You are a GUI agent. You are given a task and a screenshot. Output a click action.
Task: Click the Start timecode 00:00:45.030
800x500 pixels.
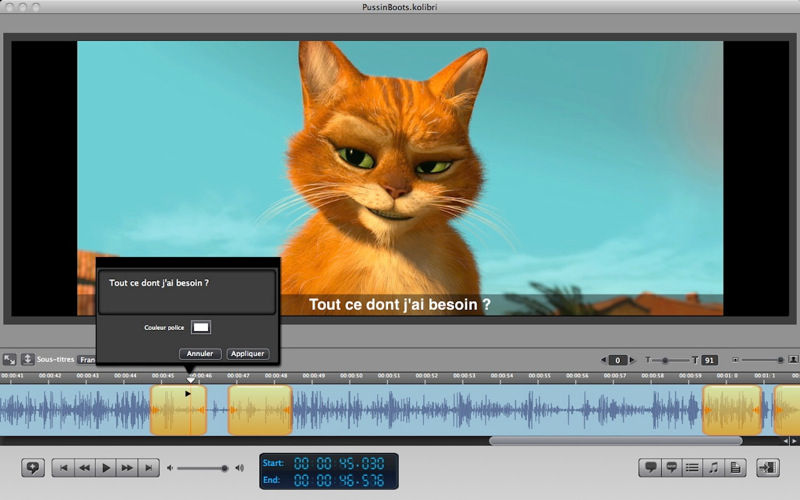pyautogui.click(x=339, y=463)
